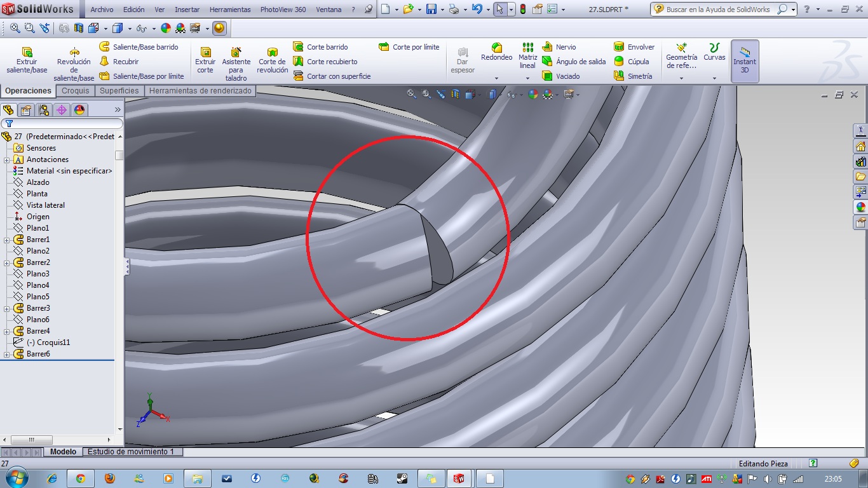
Task: Open the Windows Start menu
Action: (15, 477)
